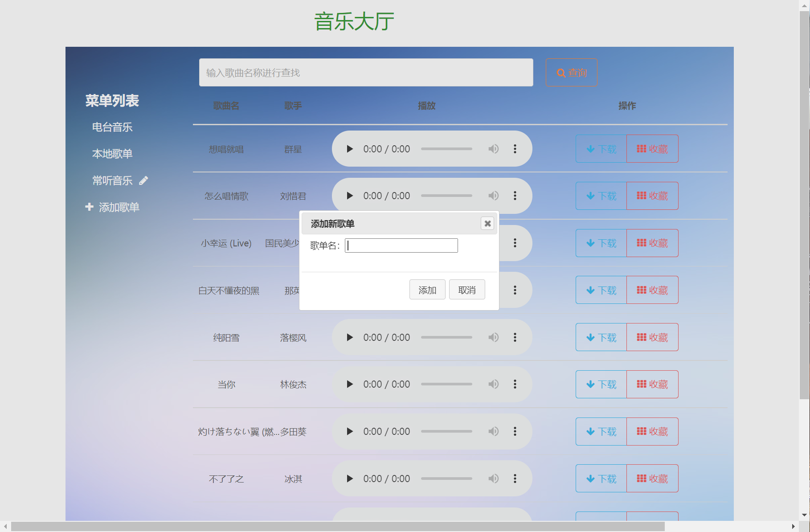Confirm with the 添加 button
This screenshot has height=532, width=810.
427,290
